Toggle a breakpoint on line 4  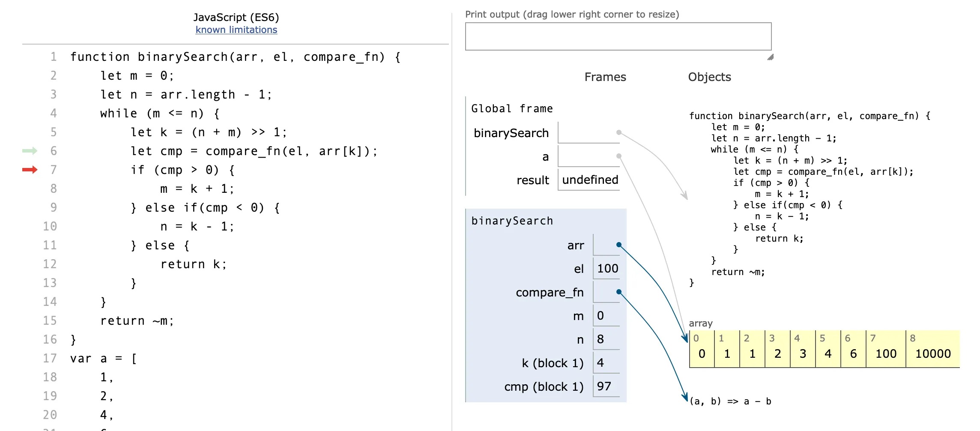(52, 113)
